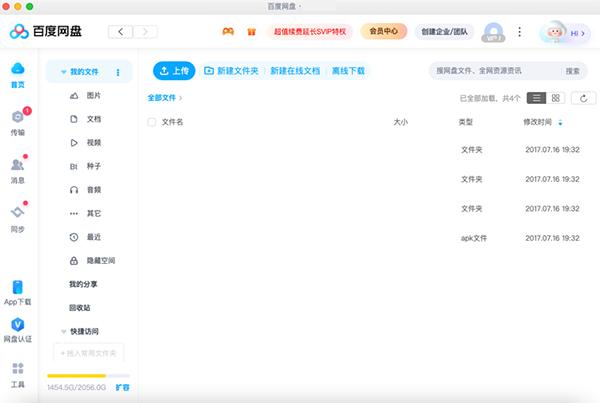Image resolution: width=600 pixels, height=403 pixels.
Task: Show 图片 category
Action: [86, 96]
